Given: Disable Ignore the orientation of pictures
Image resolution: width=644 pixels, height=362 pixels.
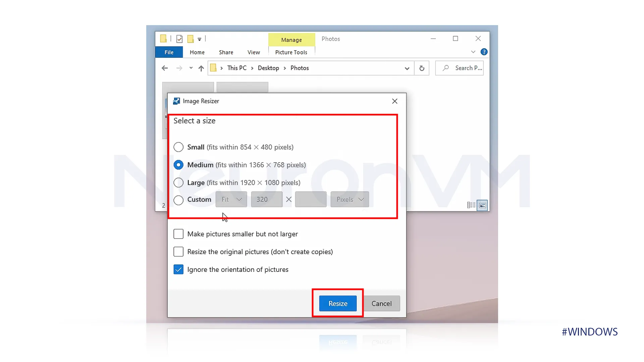Looking at the screenshot, I should (x=178, y=269).
